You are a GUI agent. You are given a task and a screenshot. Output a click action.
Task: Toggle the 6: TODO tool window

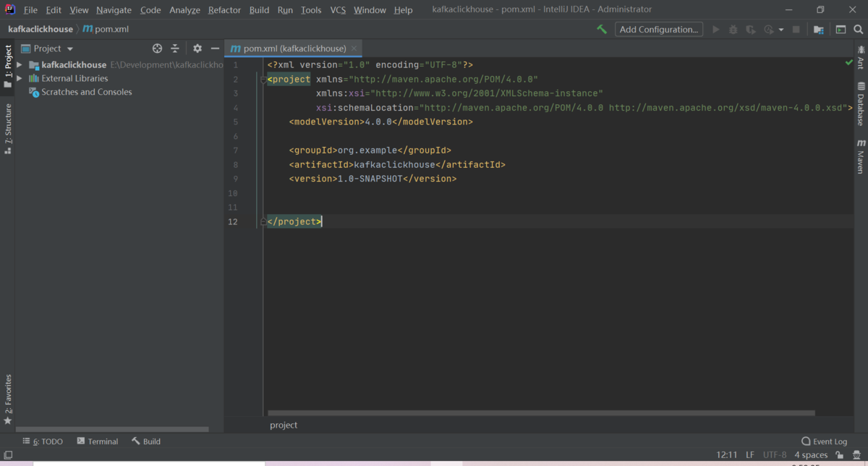[43, 441]
